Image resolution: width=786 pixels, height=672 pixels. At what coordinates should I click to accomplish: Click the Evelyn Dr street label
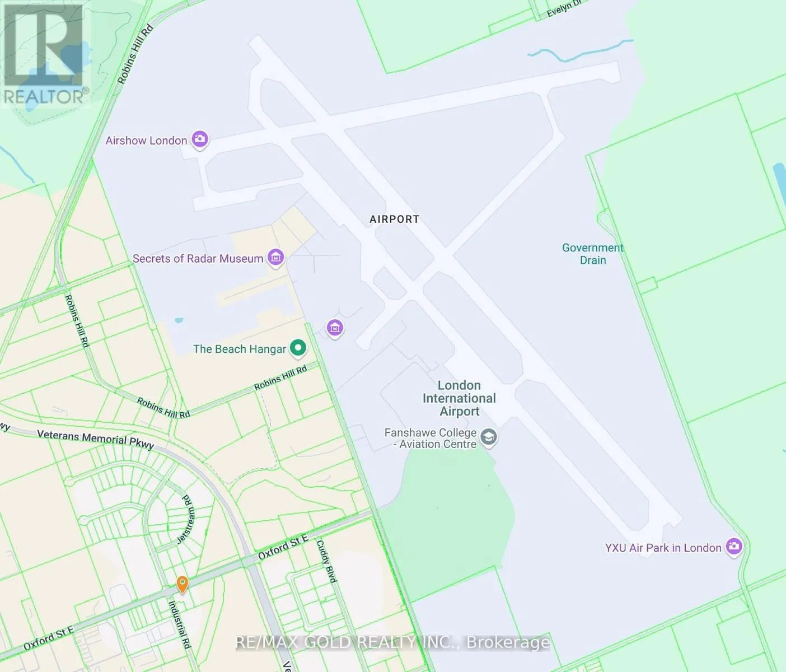click(564, 8)
